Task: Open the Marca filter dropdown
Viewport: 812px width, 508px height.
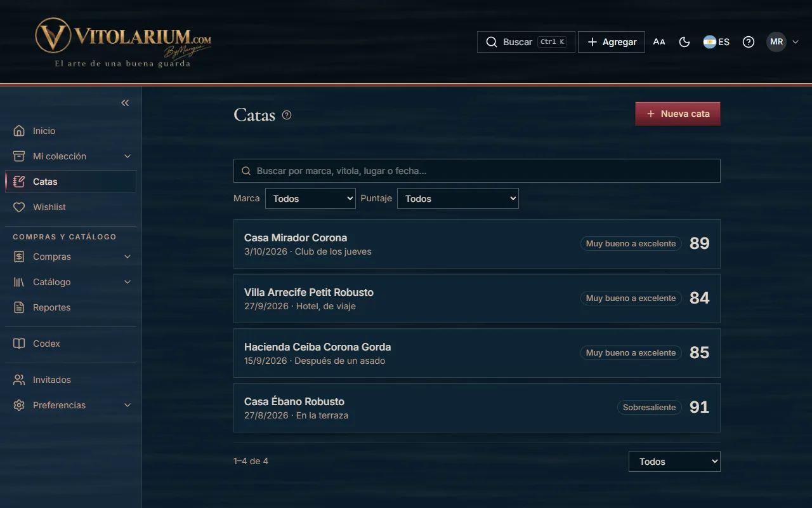Action: click(x=310, y=199)
